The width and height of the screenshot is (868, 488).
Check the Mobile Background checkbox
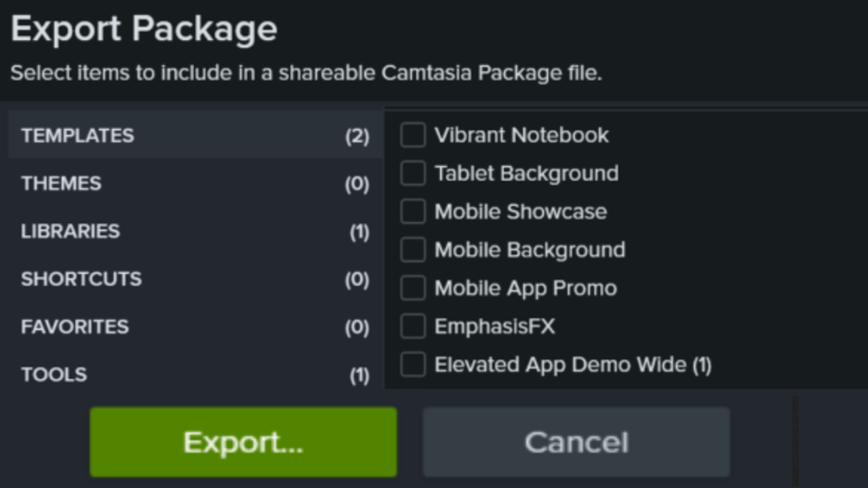click(x=413, y=249)
